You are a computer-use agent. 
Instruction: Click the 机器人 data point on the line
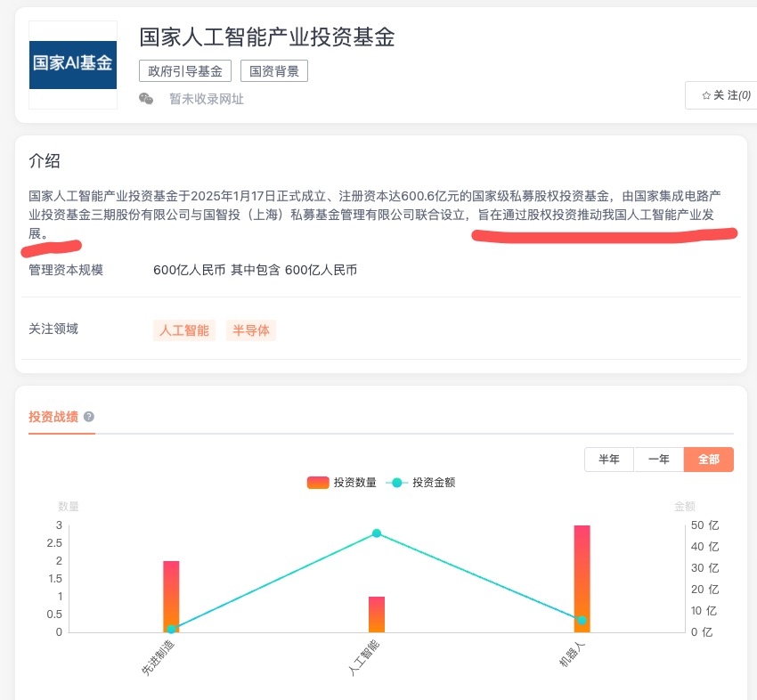click(582, 621)
